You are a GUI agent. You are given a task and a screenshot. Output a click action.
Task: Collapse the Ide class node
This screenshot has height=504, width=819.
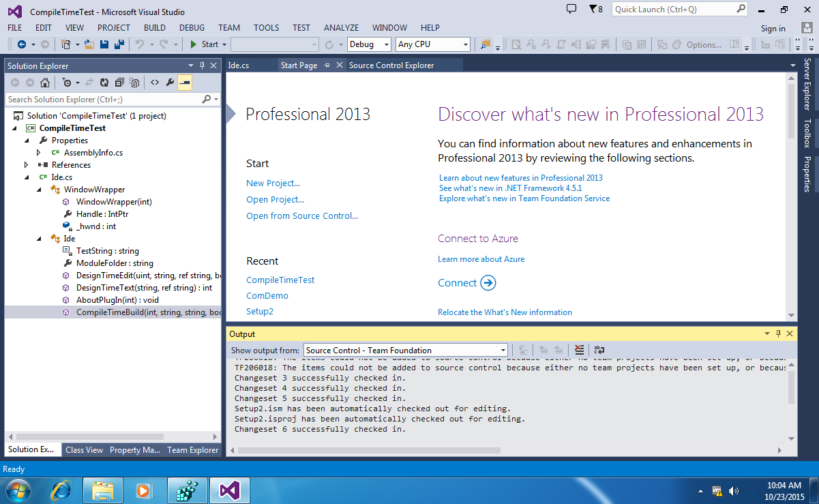pyautogui.click(x=40, y=239)
